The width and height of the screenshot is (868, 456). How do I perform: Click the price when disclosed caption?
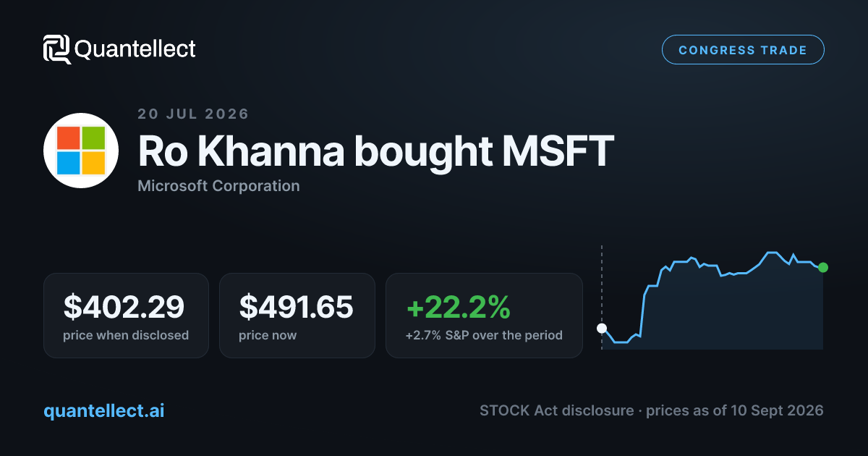click(126, 335)
